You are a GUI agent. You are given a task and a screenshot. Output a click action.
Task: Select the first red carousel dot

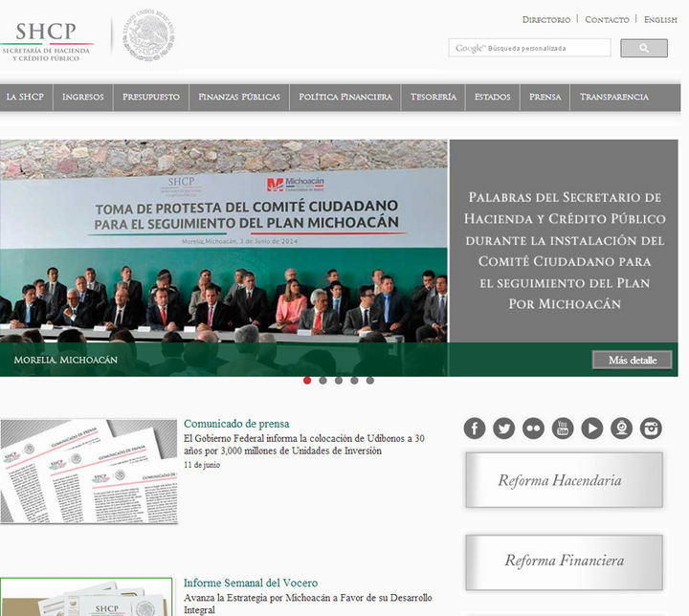307,381
